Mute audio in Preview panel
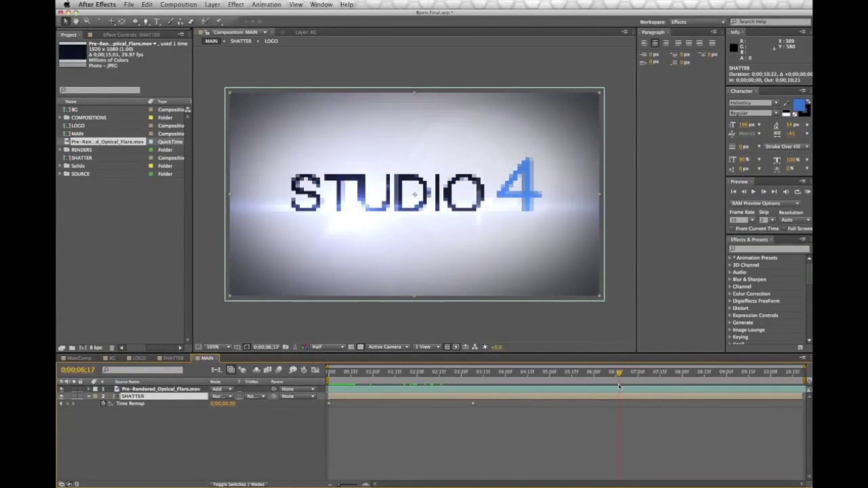Image resolution: width=868 pixels, height=488 pixels. point(786,192)
